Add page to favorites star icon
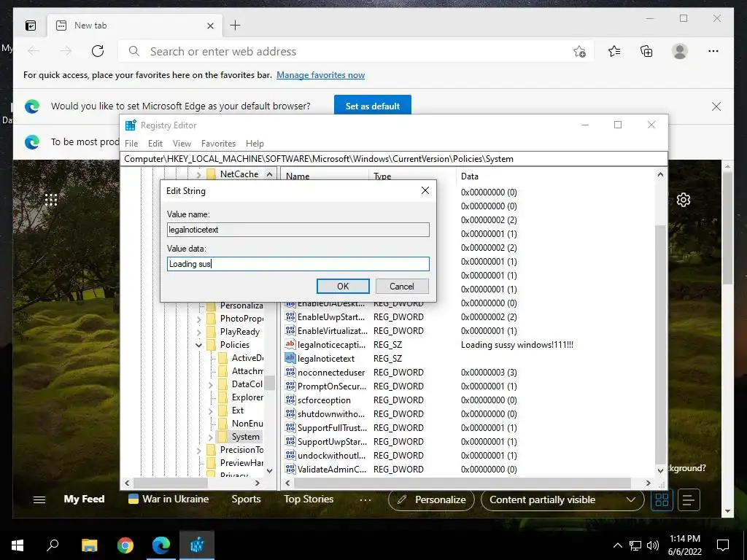747x560 pixels. point(579,51)
